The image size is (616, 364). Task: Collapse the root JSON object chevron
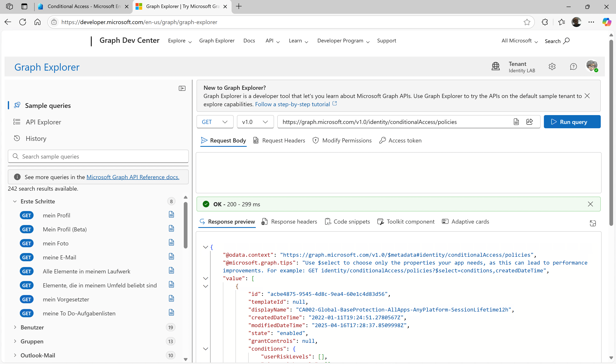coord(206,247)
